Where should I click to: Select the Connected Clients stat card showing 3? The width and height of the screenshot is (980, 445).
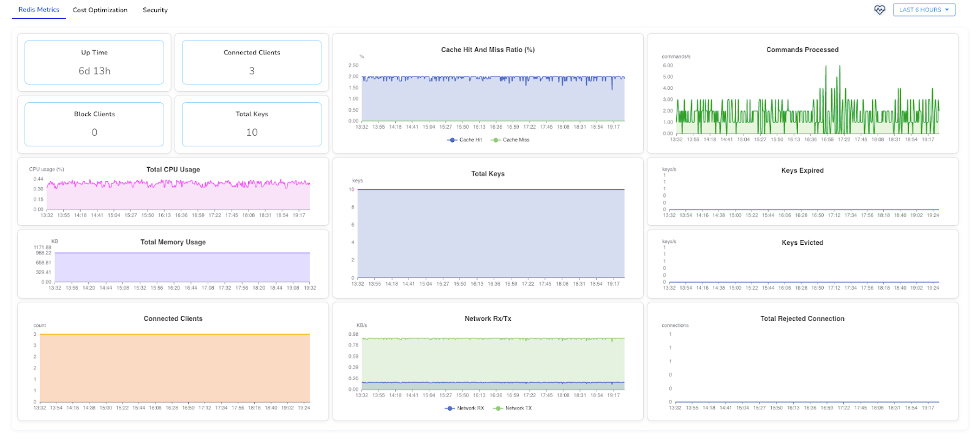point(252,62)
